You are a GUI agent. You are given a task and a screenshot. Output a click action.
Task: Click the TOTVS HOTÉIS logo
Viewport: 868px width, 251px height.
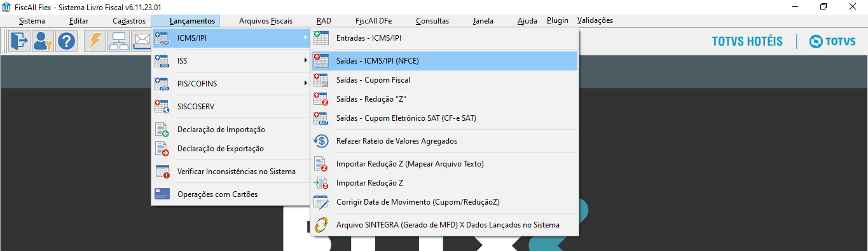point(747,41)
